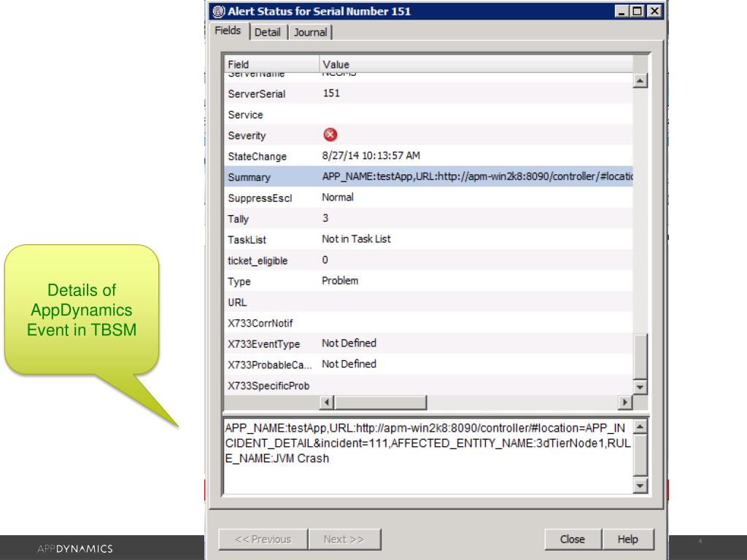Click inside the summary detail text box
This screenshot has height=560, width=747.
428,456
